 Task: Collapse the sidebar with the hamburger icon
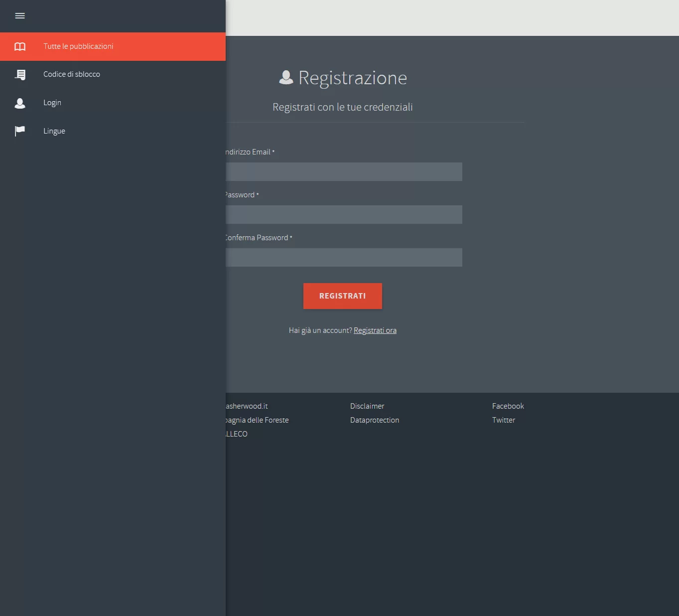point(20,16)
